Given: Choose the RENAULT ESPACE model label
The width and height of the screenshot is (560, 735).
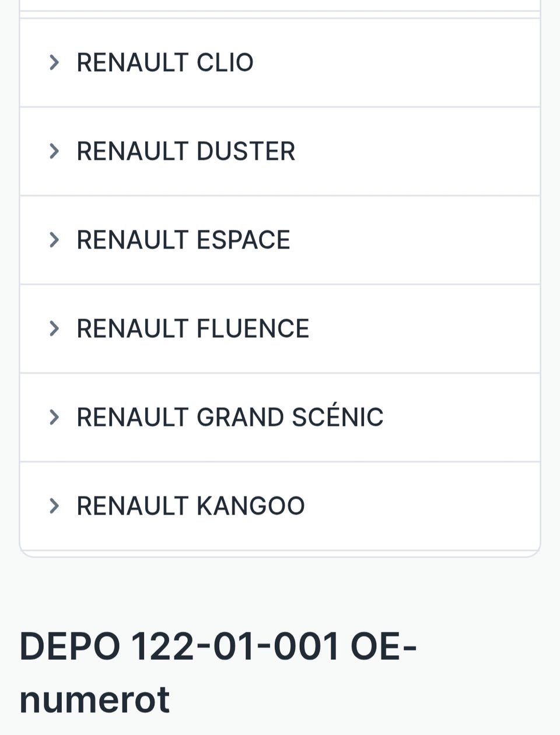Looking at the screenshot, I should coord(183,240).
